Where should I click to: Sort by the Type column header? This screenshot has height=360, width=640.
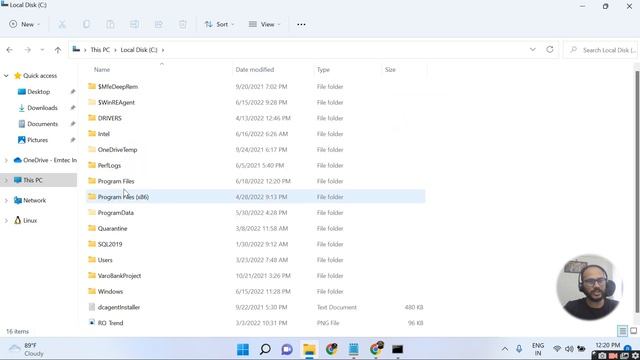pos(323,70)
